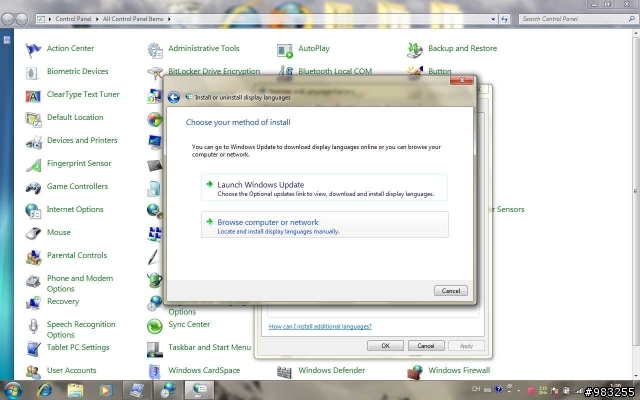Expand arrow before Control Panel breadcrumb
The image size is (640, 400).
pyautogui.click(x=50, y=19)
